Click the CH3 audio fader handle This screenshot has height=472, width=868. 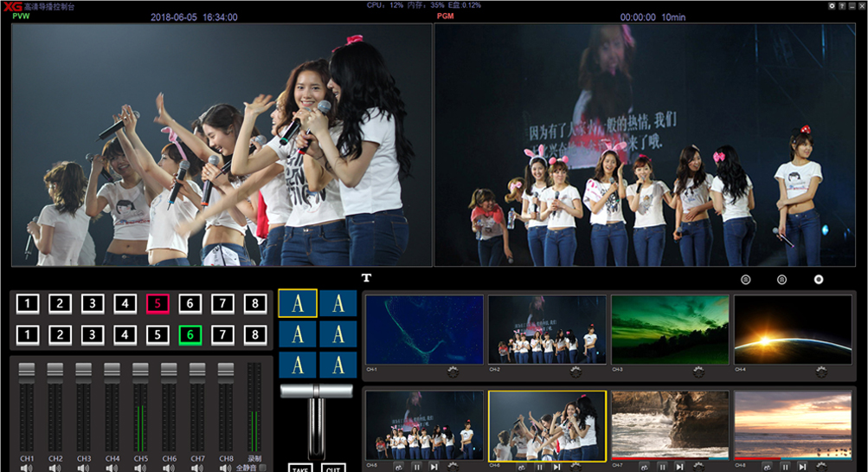coord(83,370)
